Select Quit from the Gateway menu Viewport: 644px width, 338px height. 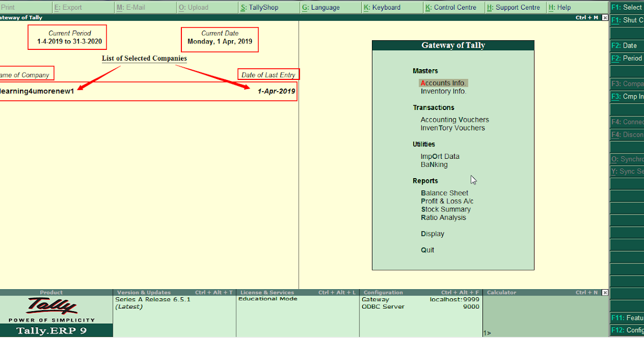point(427,249)
